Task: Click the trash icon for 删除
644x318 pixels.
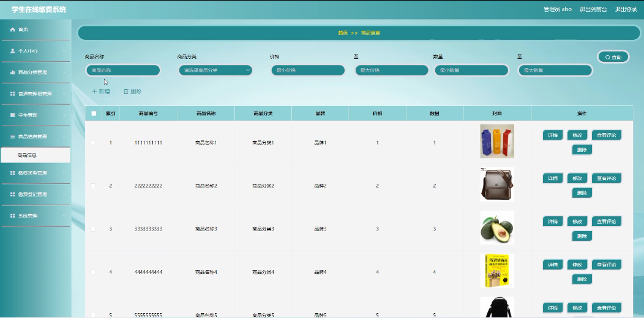Action: coord(126,91)
